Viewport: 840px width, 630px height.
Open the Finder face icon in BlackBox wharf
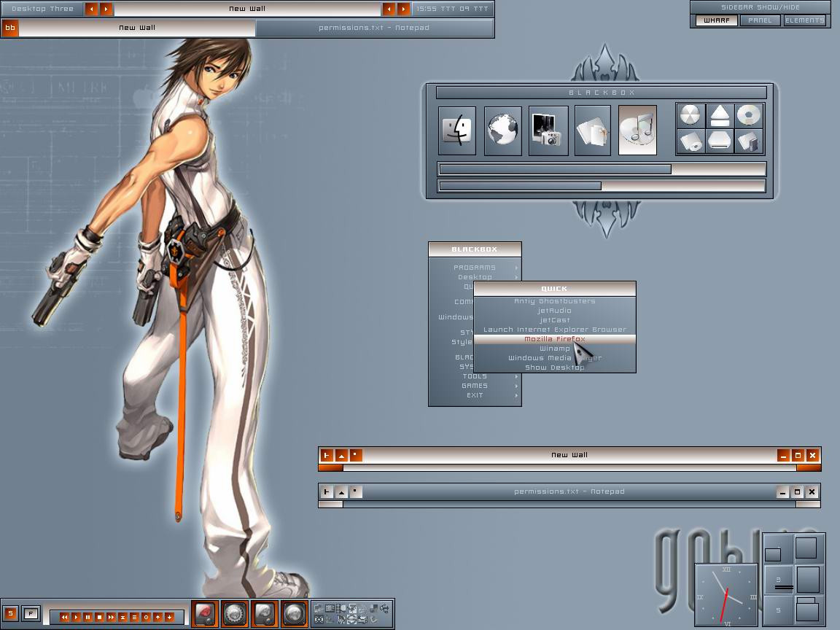click(457, 131)
